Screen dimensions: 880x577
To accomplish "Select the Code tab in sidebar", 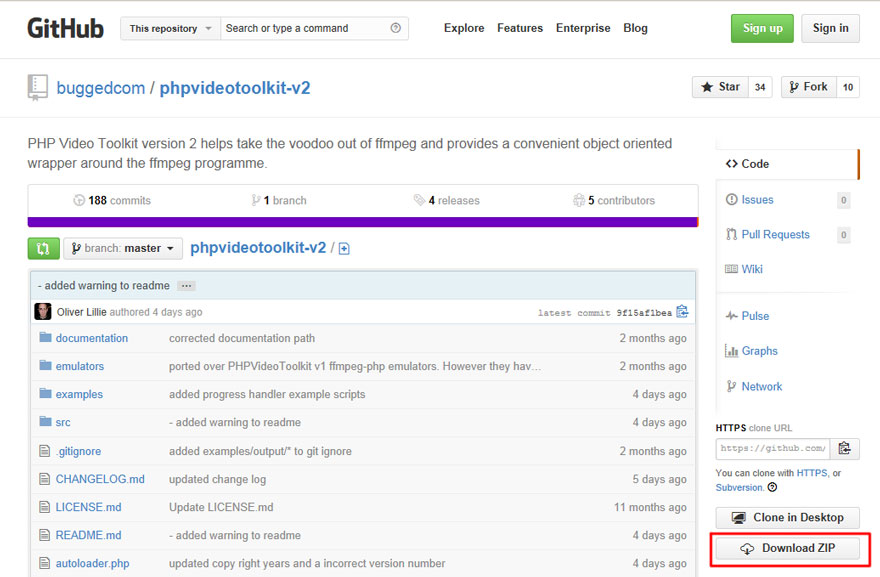I will click(x=787, y=164).
